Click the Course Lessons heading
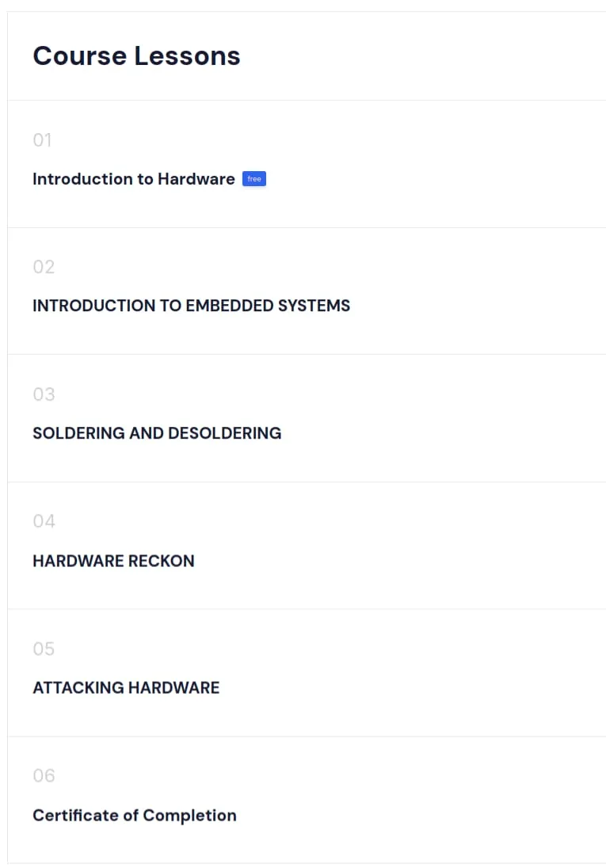 click(136, 56)
